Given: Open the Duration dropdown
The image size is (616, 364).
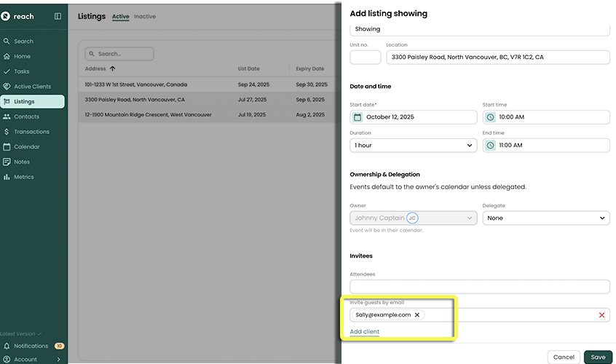Looking at the screenshot, I should (413, 146).
